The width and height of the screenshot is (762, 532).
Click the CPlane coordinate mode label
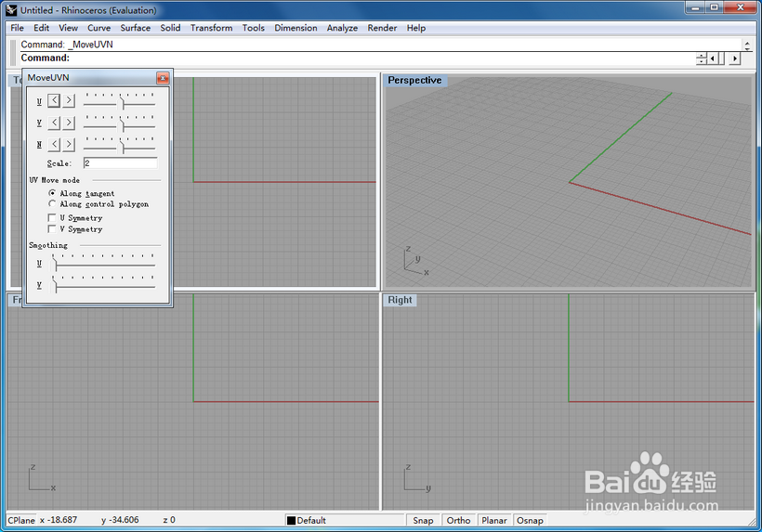coord(21,520)
